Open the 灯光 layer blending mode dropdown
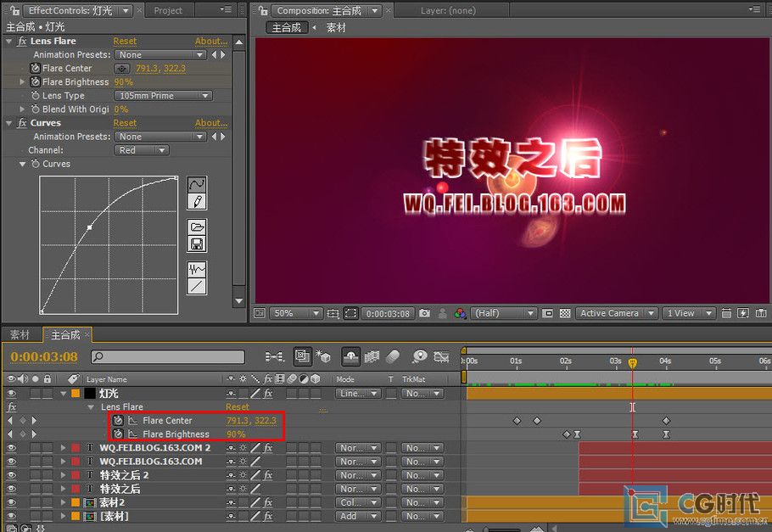Image resolution: width=772 pixels, height=532 pixels. [358, 394]
